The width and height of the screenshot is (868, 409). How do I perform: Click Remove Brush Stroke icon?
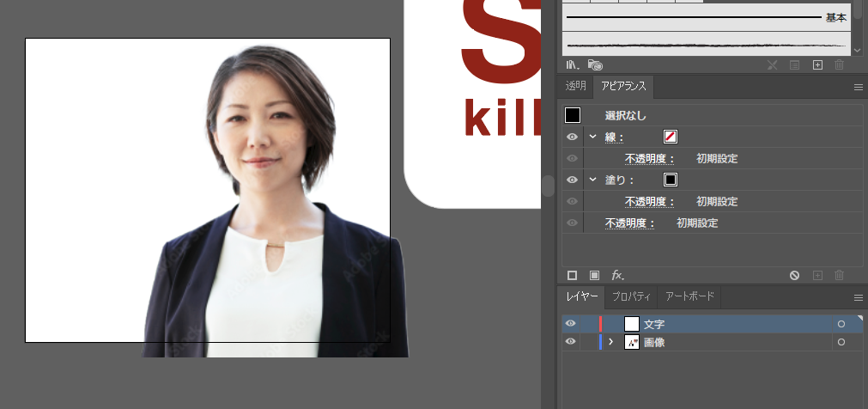coord(772,64)
